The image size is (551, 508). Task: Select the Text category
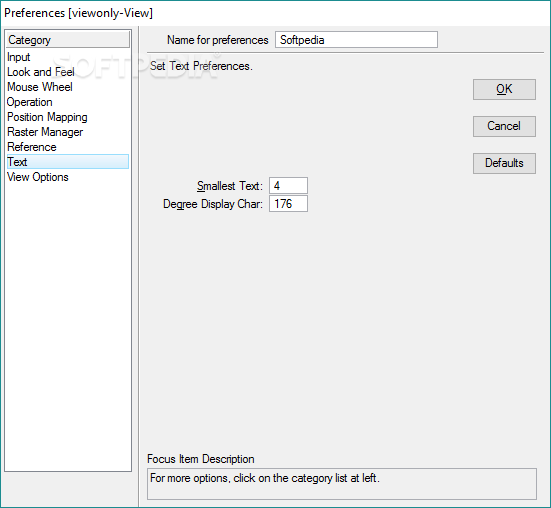pyautogui.click(x=67, y=162)
